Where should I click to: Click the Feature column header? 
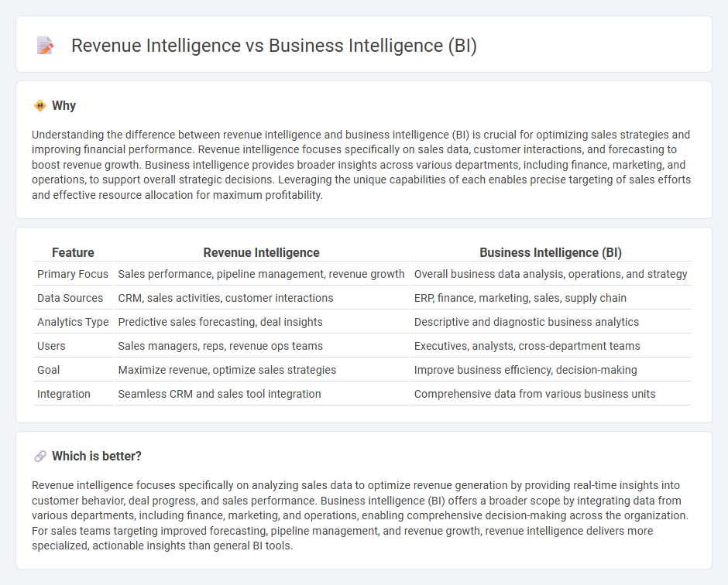point(73,252)
